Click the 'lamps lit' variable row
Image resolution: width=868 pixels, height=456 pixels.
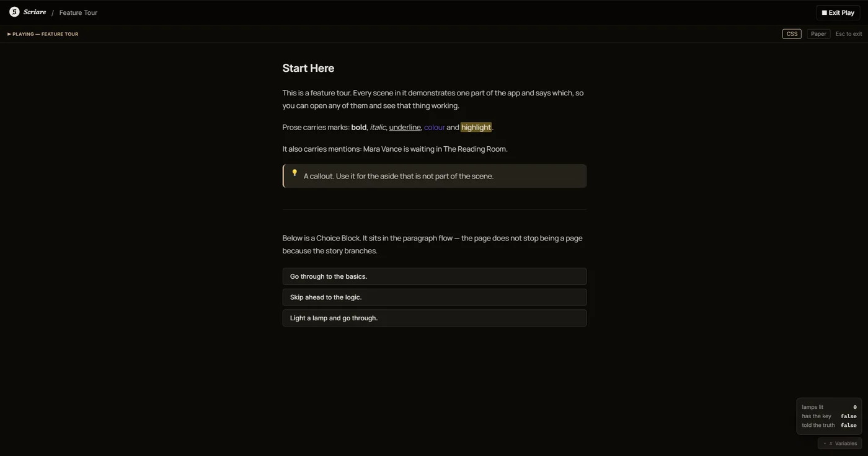point(829,407)
